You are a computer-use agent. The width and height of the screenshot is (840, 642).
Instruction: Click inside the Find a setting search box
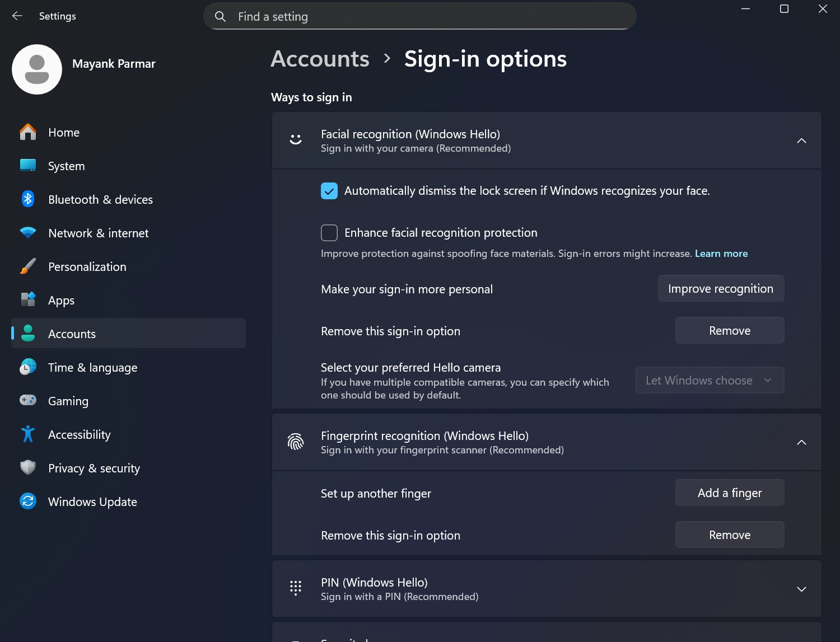419,16
